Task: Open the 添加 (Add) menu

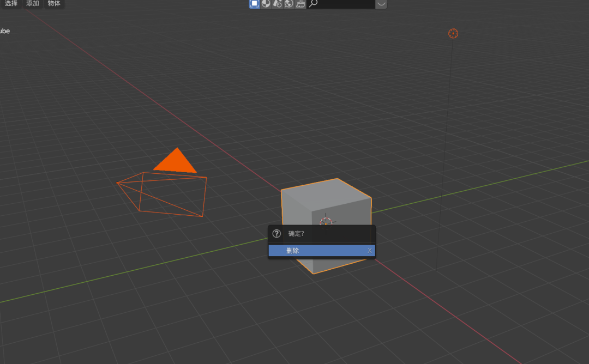Action: point(33,3)
